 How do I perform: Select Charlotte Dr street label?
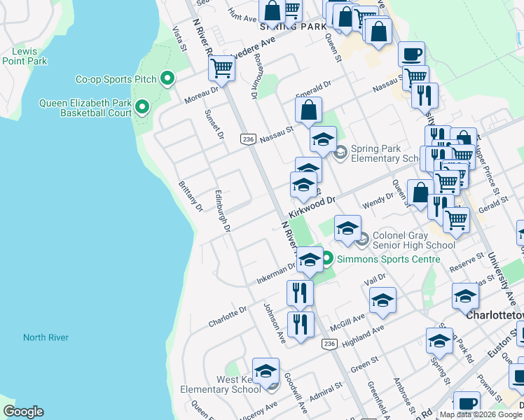pyautogui.click(x=228, y=316)
